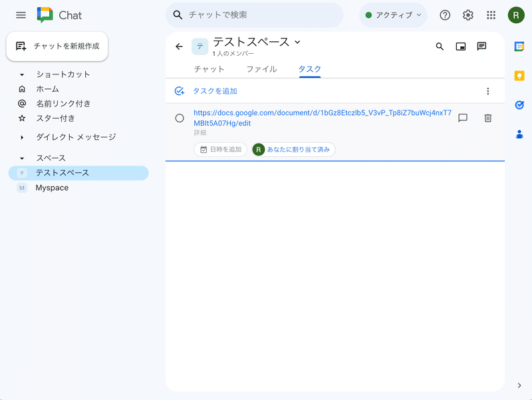The width and height of the screenshot is (532, 400).
Task: Click the チャットで検索 search field
Action: pyautogui.click(x=255, y=15)
